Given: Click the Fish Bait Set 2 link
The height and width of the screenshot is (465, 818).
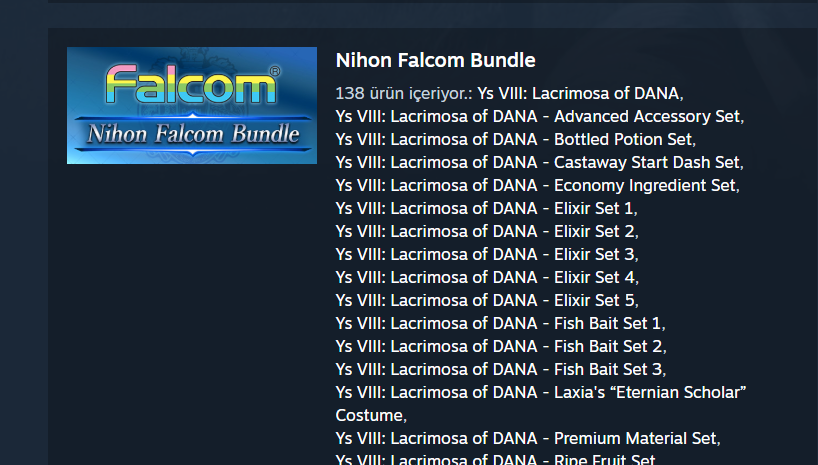Looking at the screenshot, I should click(500, 346).
